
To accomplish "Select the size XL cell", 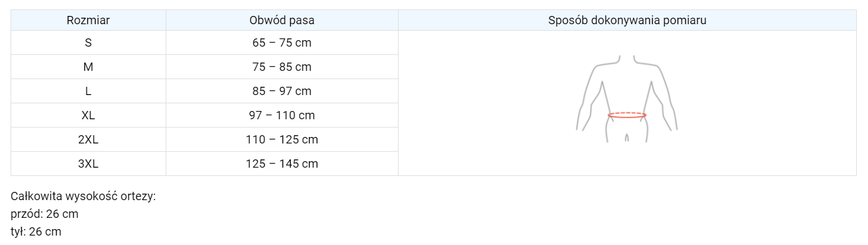I will (88, 115).
